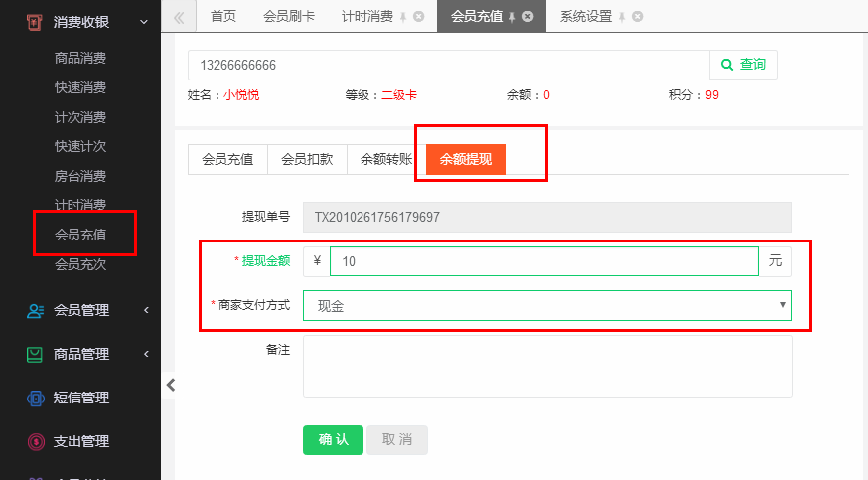Open the 商家支付方式 dropdown
Screen dimensions: 868x480
[547, 306]
